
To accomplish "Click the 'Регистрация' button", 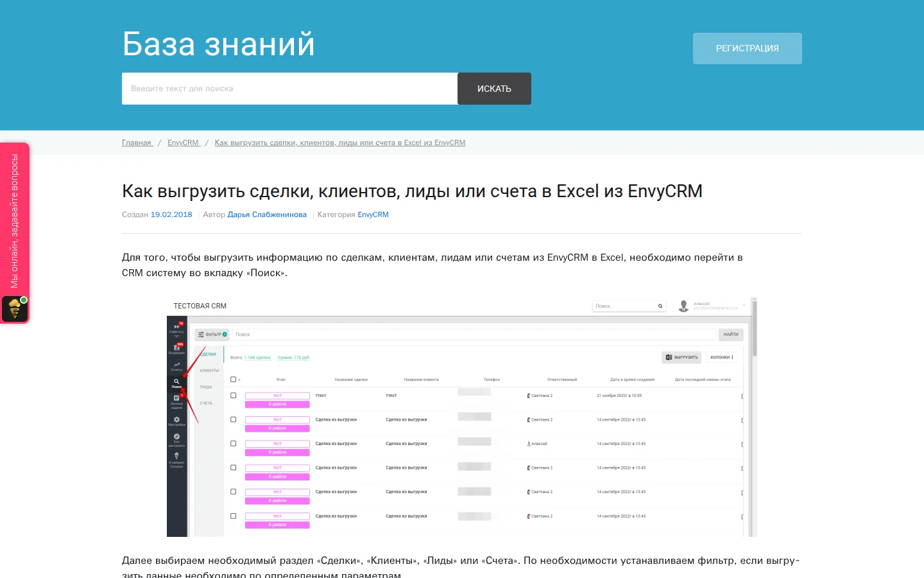I will 748,48.
